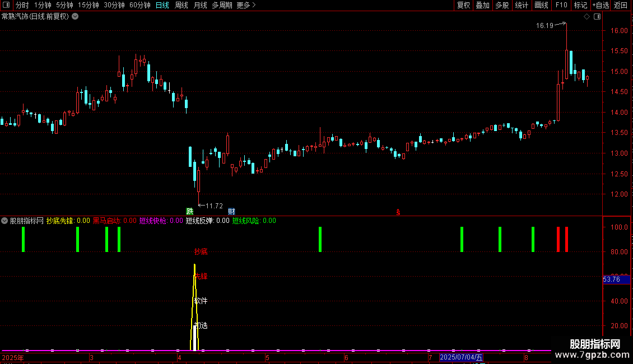This screenshot has height=364, width=633.
Task: Open the 统计 statistics tool
Action: [x=522, y=5]
